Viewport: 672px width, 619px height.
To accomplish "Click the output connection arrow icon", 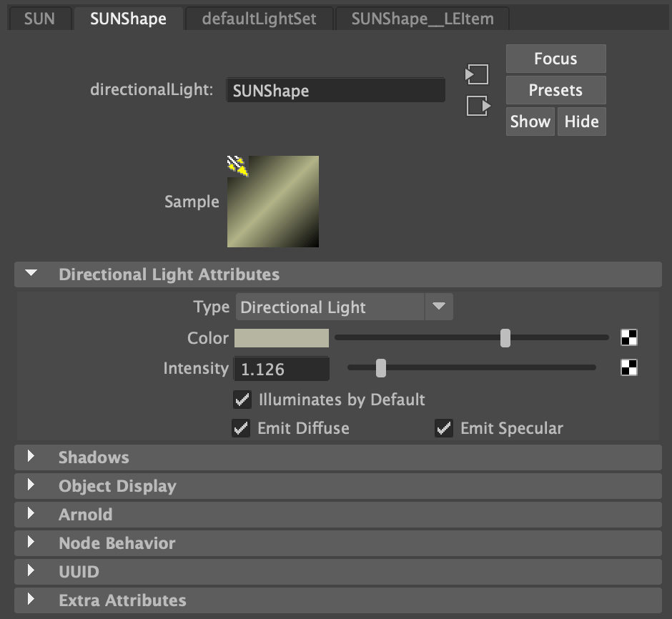I will tap(478, 107).
